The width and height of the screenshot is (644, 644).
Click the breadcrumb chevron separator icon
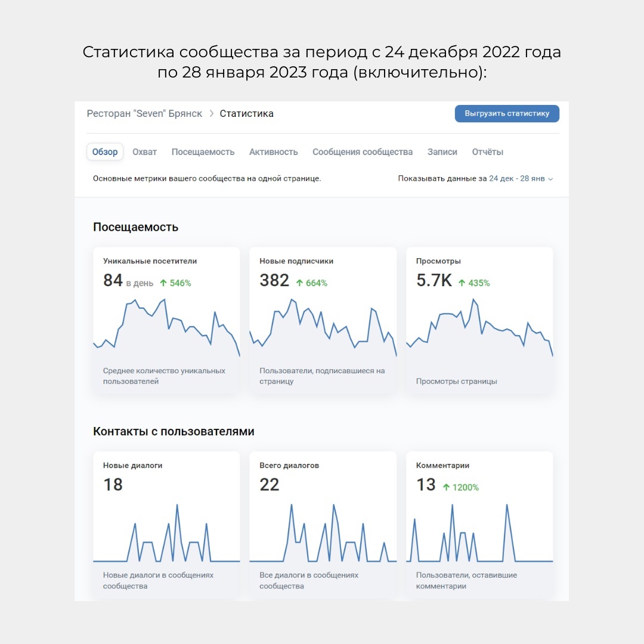pos(212,113)
